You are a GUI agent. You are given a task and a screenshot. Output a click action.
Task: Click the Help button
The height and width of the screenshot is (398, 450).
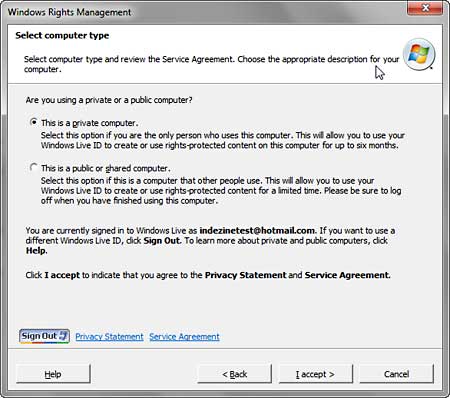[53, 374]
